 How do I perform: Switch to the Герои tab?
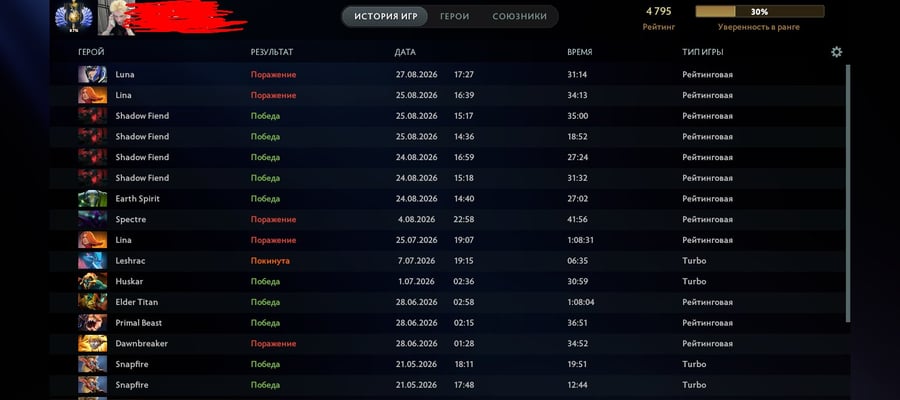[x=455, y=17]
